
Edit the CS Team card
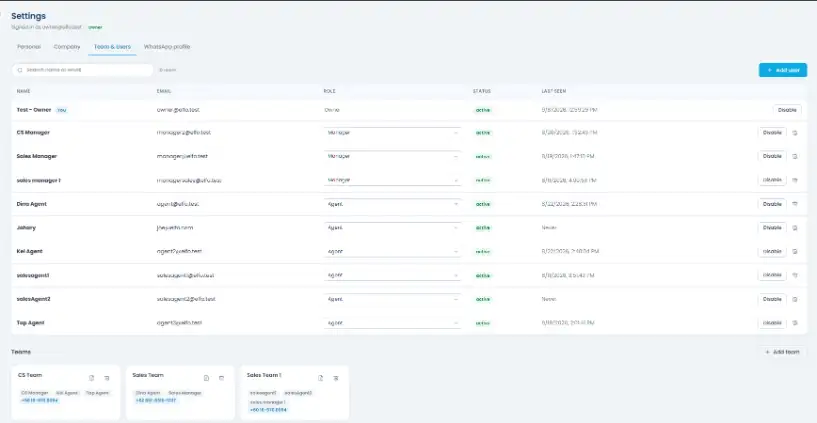point(92,378)
